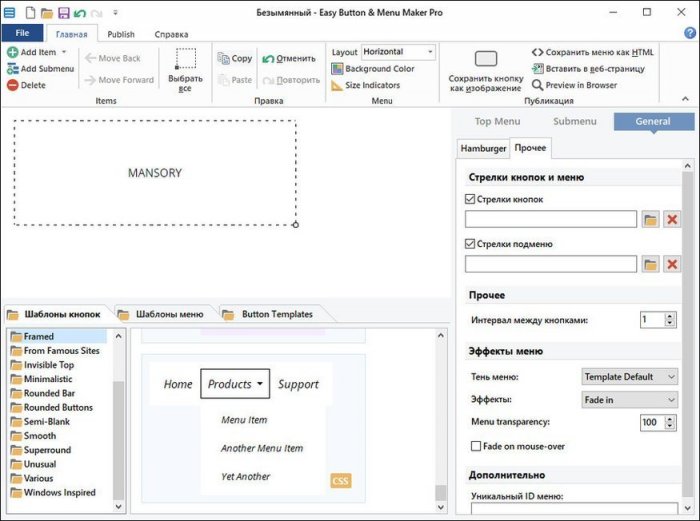This screenshot has height=521, width=700.
Task: Click Сохранить кнопку как изображение button
Action: tap(486, 70)
